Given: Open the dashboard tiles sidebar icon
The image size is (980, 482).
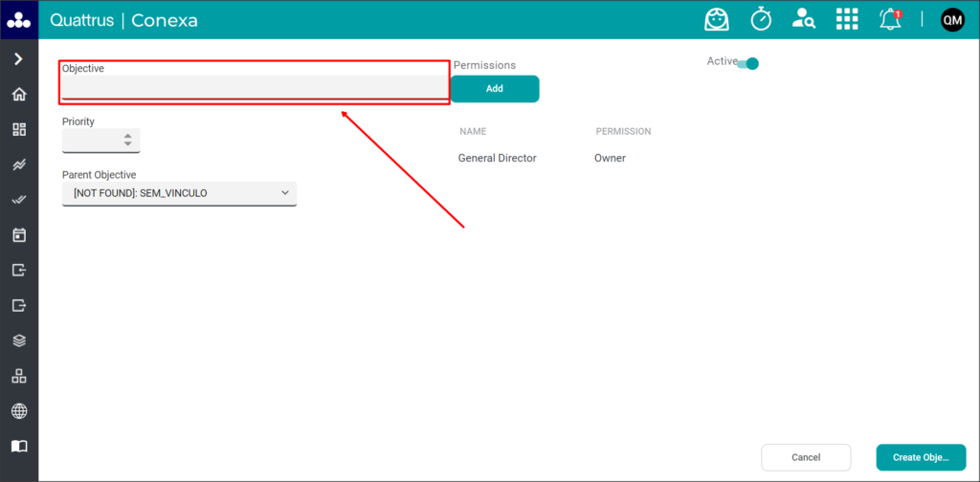Looking at the screenshot, I should pos(19,129).
